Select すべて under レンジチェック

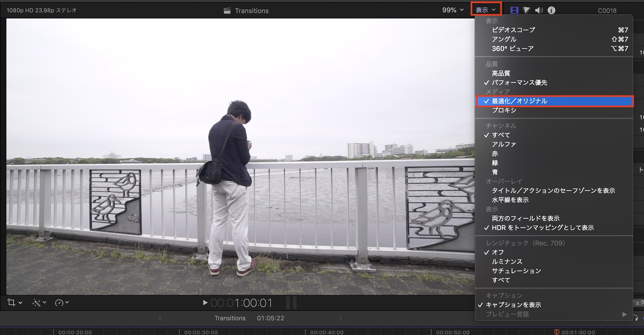click(x=554, y=280)
